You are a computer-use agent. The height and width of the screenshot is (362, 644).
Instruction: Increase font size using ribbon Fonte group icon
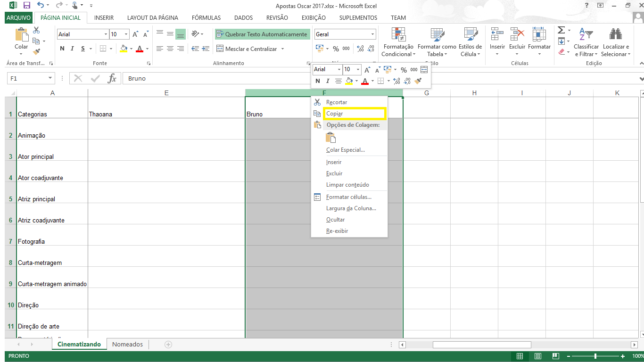[136, 34]
